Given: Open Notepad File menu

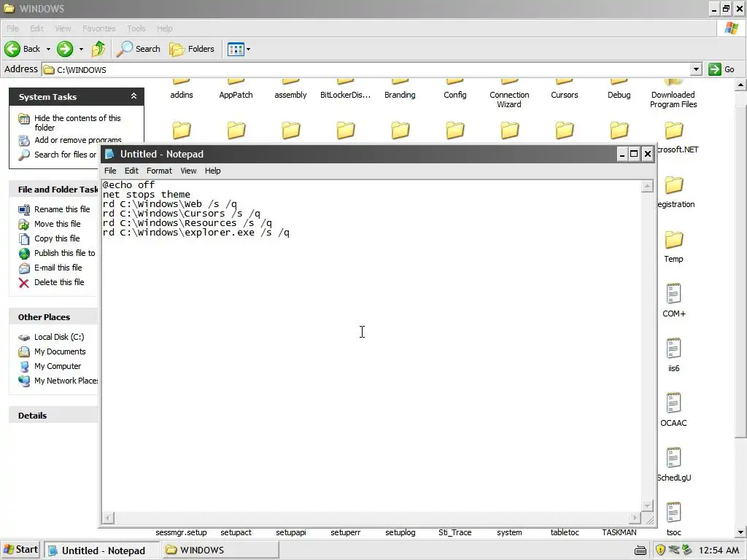Looking at the screenshot, I should (110, 171).
